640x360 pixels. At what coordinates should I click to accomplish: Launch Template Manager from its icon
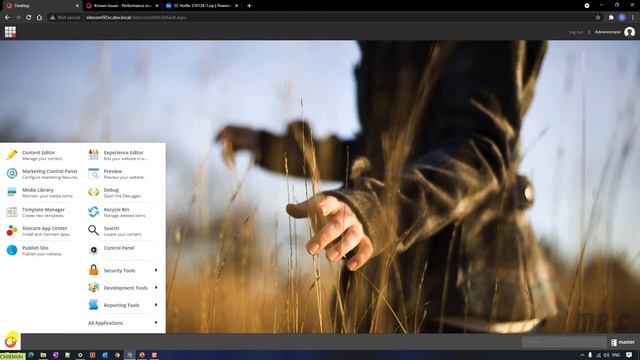click(x=12, y=212)
